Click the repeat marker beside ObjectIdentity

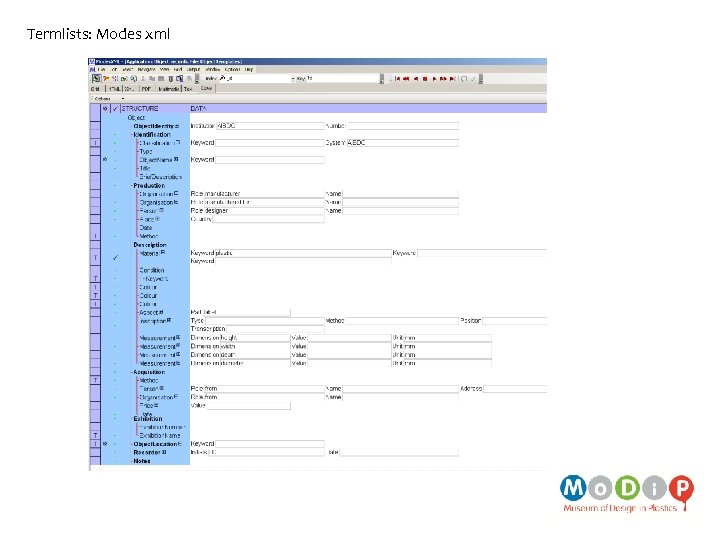[177, 126]
